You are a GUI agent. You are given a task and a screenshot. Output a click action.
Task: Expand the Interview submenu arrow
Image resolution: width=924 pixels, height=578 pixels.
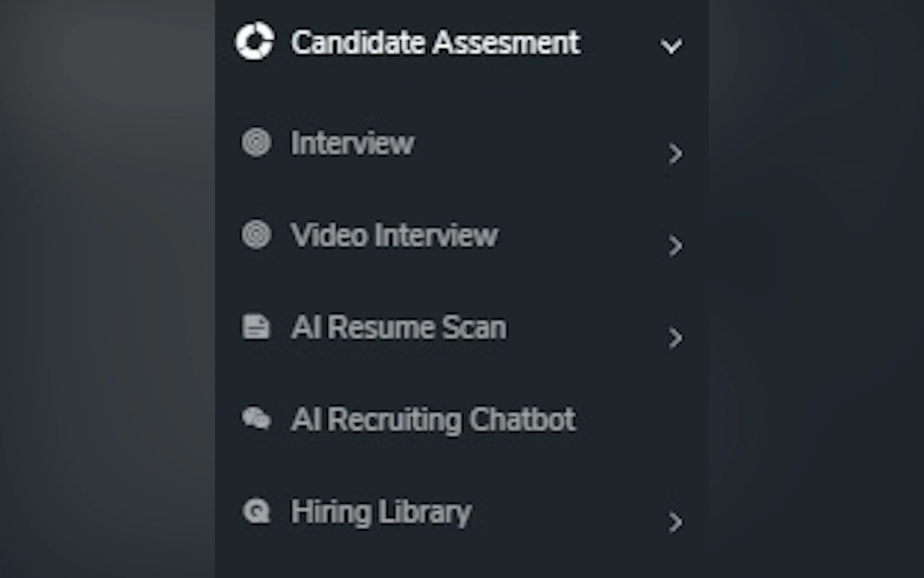coord(675,154)
